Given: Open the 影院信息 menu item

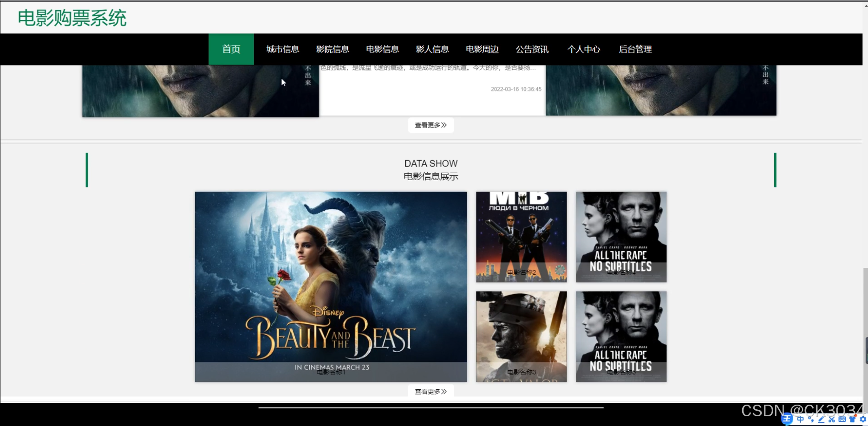Looking at the screenshot, I should coord(332,49).
